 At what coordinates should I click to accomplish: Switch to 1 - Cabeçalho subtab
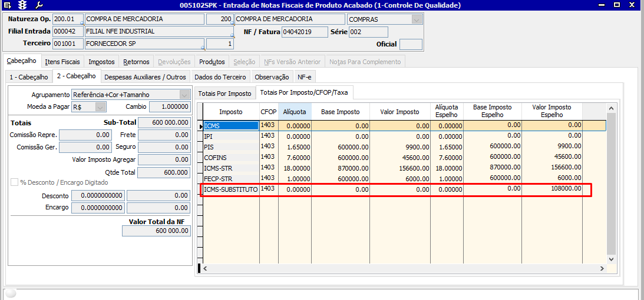pos(29,76)
